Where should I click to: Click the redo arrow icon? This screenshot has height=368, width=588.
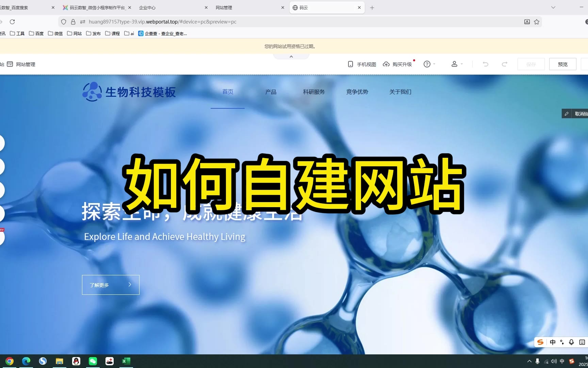[x=505, y=64]
